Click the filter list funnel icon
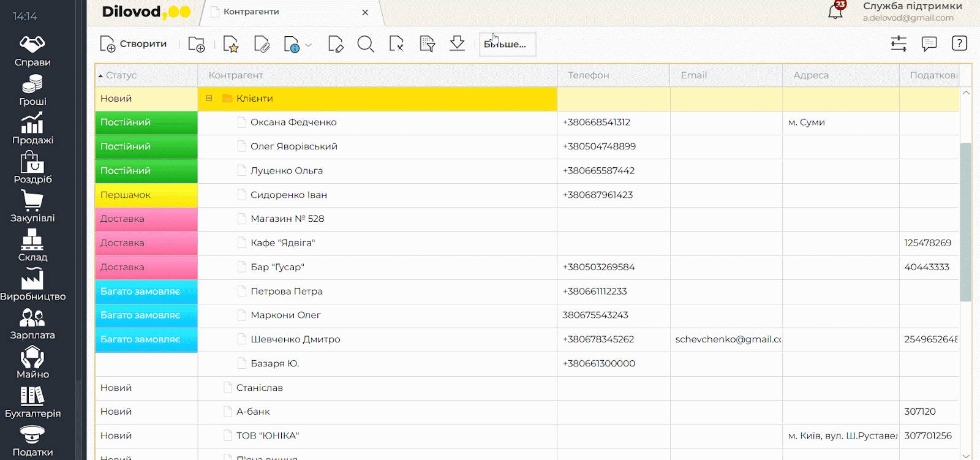 [x=427, y=44]
